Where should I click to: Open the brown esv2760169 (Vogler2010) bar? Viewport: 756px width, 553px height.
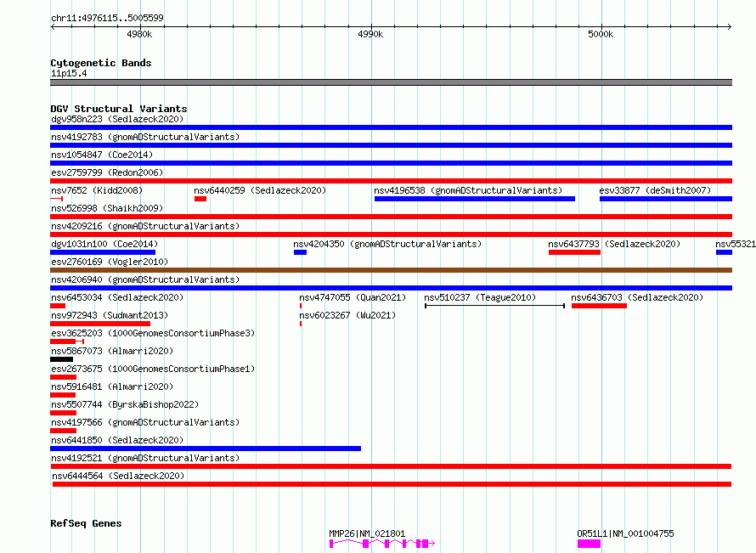pyautogui.click(x=391, y=270)
